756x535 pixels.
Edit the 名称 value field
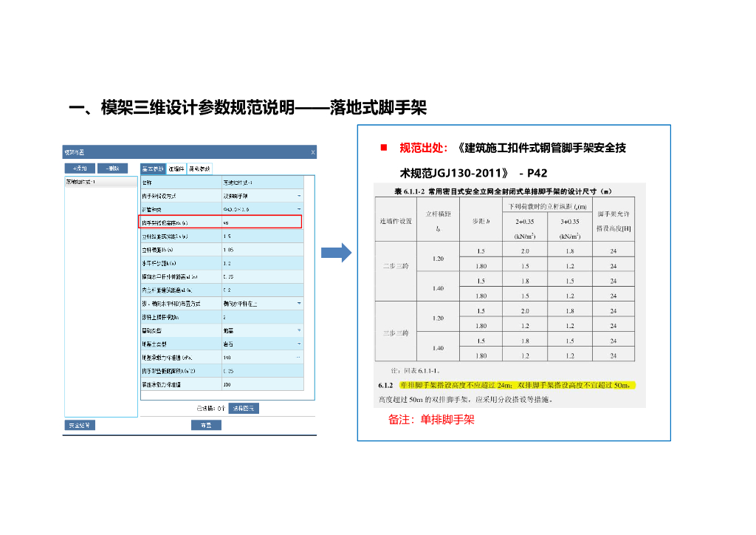click(x=262, y=183)
